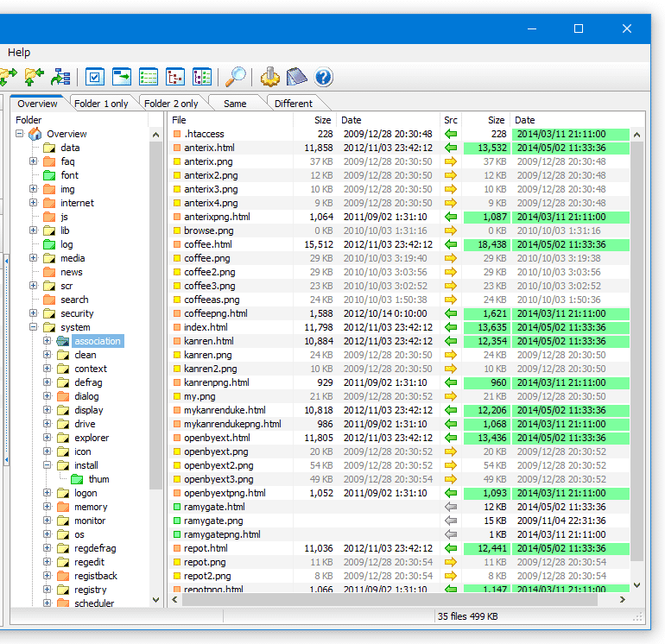Switch to the Same tab
This screenshot has width=665, height=644.
tap(235, 104)
